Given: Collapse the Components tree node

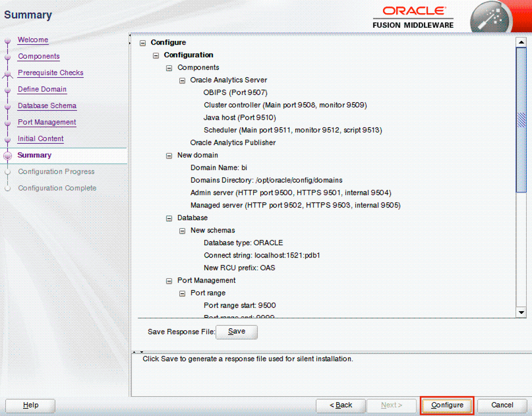Looking at the screenshot, I should pyautogui.click(x=169, y=68).
